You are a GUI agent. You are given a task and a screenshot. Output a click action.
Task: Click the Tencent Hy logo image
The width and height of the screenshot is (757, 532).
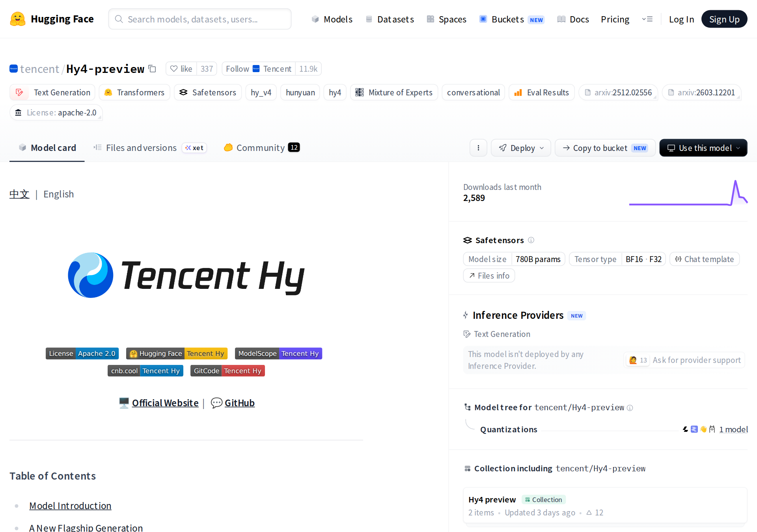coord(186,275)
